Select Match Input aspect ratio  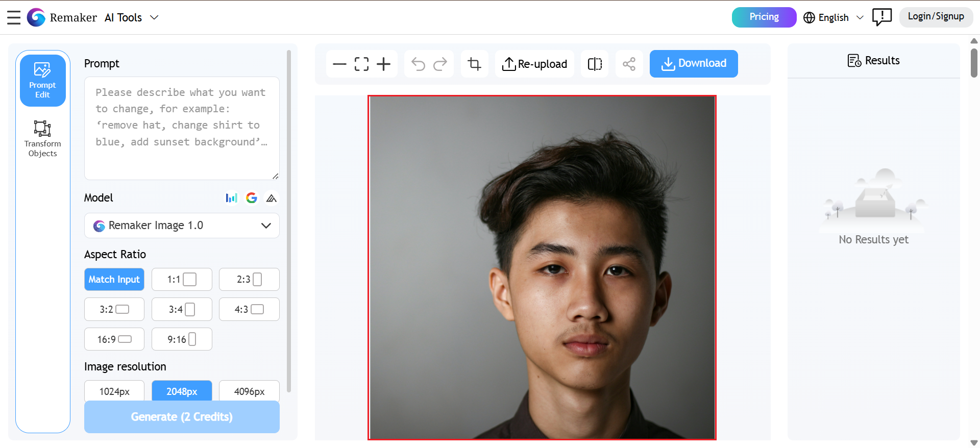(114, 279)
